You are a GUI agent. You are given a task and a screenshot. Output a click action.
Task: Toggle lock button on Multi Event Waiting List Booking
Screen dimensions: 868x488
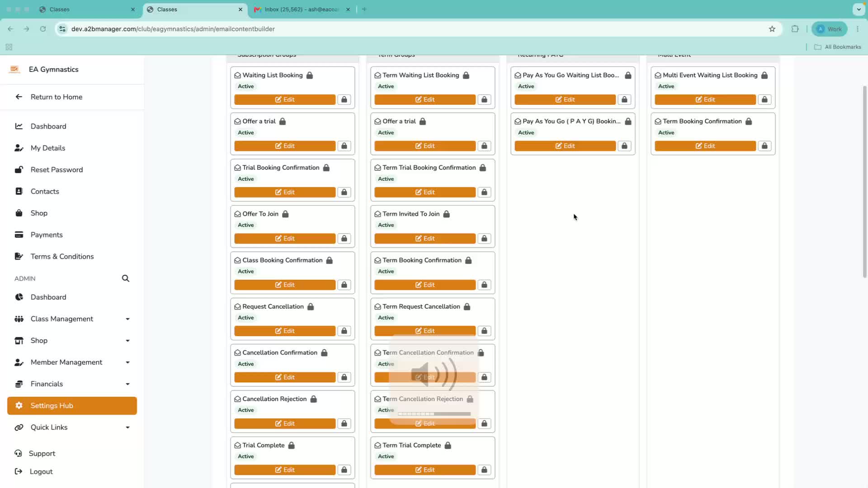coord(764,99)
